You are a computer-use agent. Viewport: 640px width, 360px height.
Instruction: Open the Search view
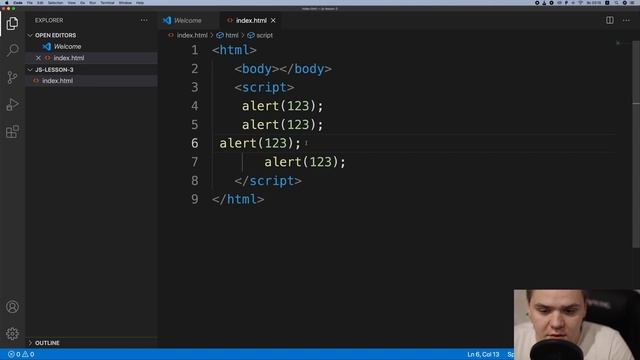point(12,50)
